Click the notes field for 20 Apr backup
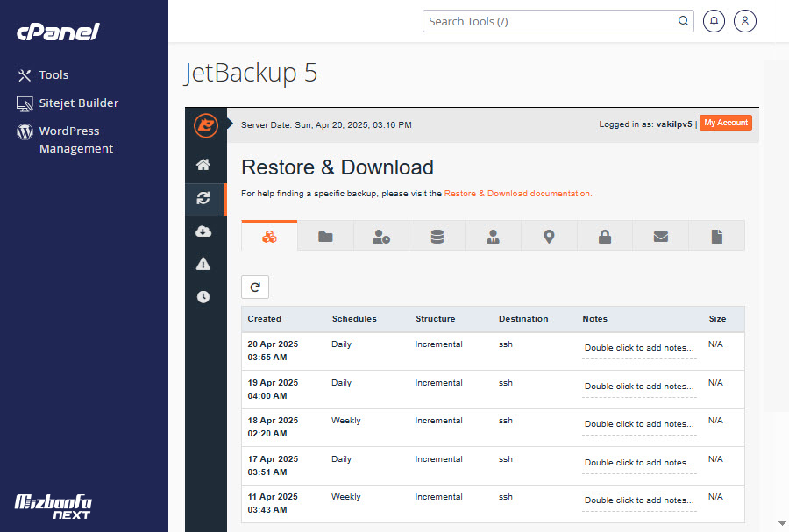The width and height of the screenshot is (789, 532). coord(639,348)
